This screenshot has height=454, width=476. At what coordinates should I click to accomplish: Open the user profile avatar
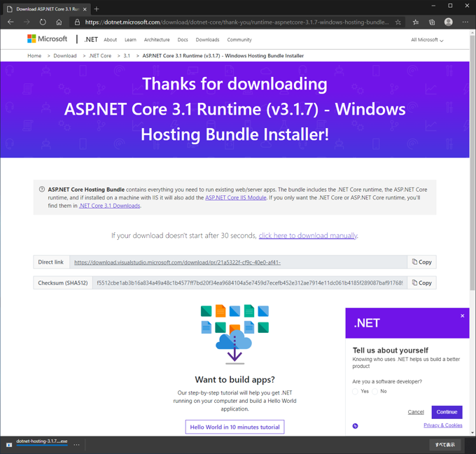click(449, 22)
